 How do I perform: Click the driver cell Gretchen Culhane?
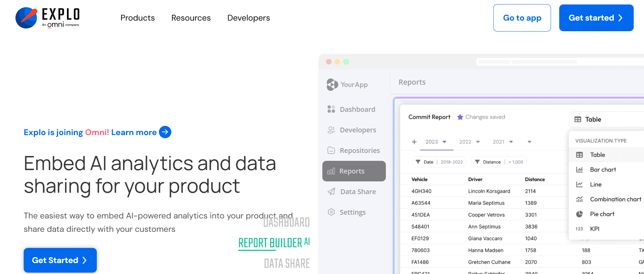pos(489,262)
